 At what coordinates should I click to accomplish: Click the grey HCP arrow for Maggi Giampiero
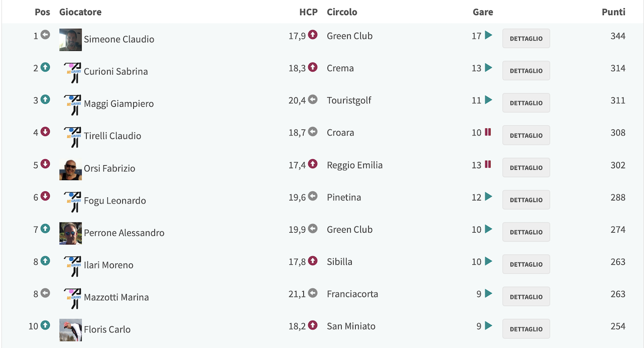312,99
